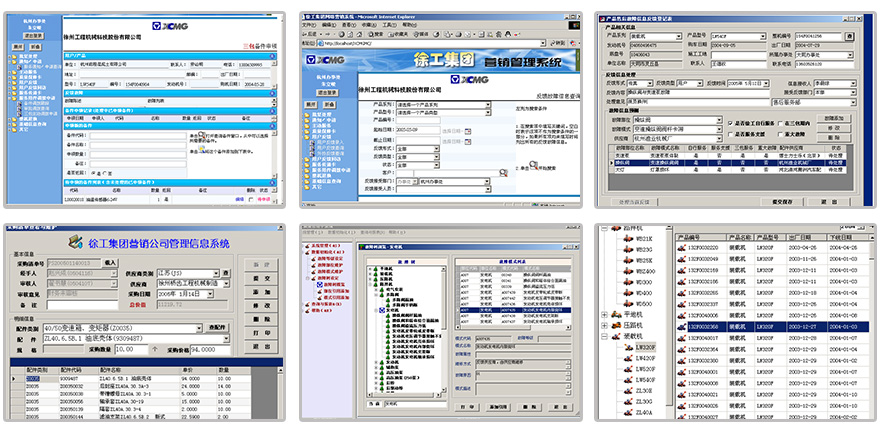Open the 反馈形式 dropdown in the IE query form
The image size is (880, 435).
437,149
